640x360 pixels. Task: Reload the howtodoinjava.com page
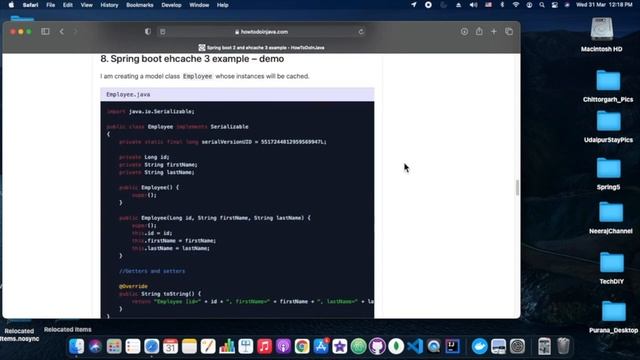pos(361,31)
